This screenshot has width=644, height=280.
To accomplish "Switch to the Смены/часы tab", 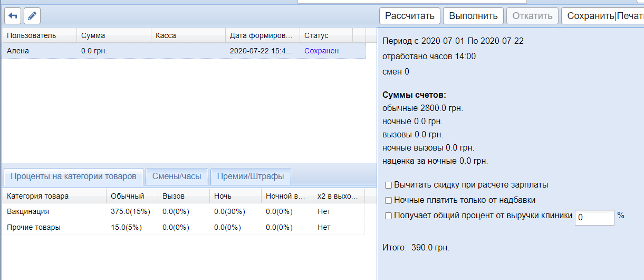I will (177, 176).
